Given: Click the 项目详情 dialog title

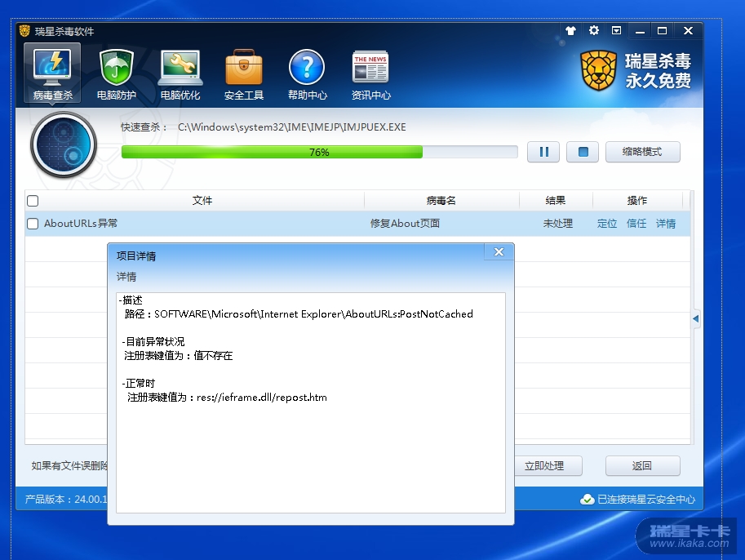Looking at the screenshot, I should (136, 256).
